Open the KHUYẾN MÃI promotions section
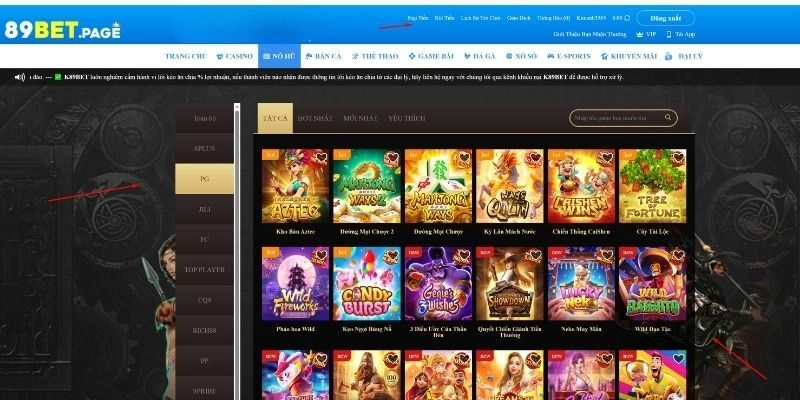This screenshot has width=800, height=400. pyautogui.click(x=629, y=56)
